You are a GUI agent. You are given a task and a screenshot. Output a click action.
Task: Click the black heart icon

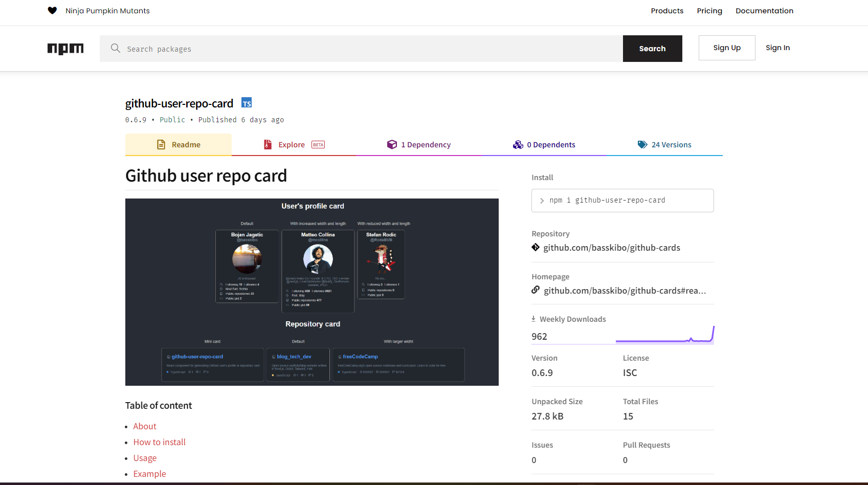pyautogui.click(x=52, y=11)
